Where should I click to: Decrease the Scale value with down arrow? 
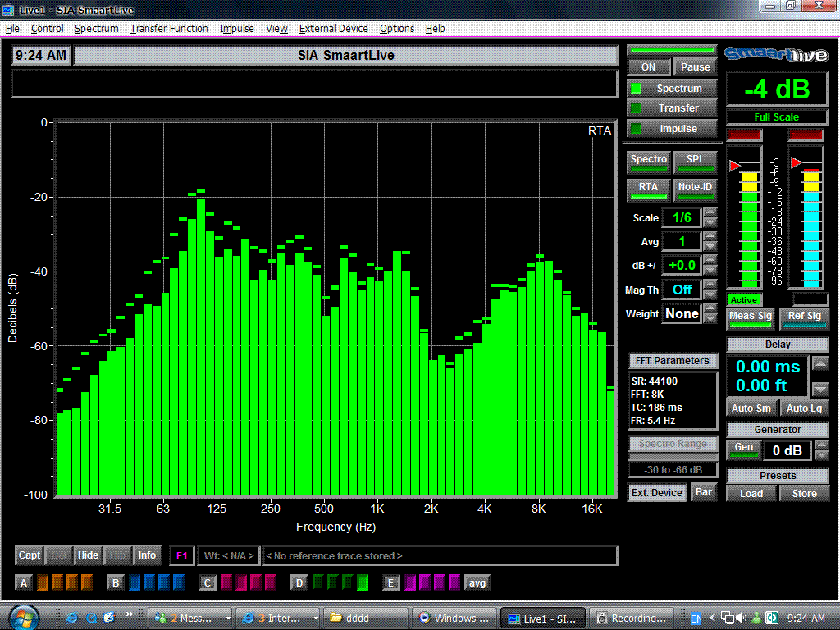click(710, 223)
